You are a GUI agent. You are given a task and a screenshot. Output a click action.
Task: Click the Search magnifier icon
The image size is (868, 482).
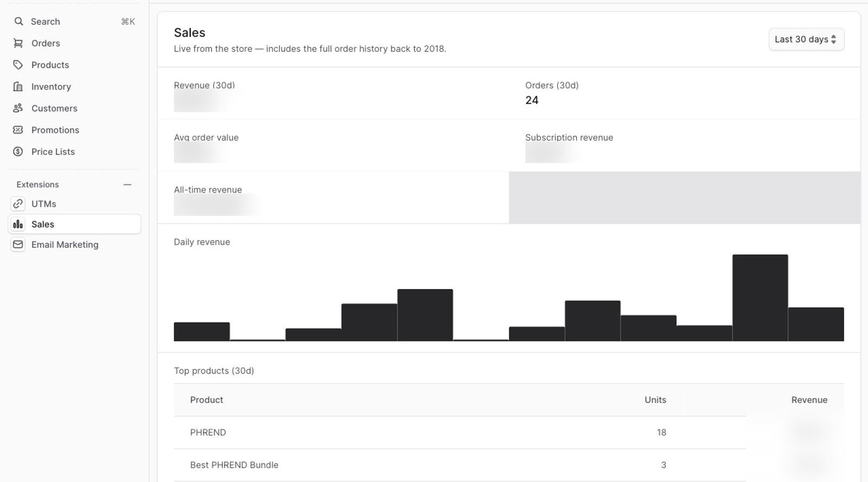point(18,21)
